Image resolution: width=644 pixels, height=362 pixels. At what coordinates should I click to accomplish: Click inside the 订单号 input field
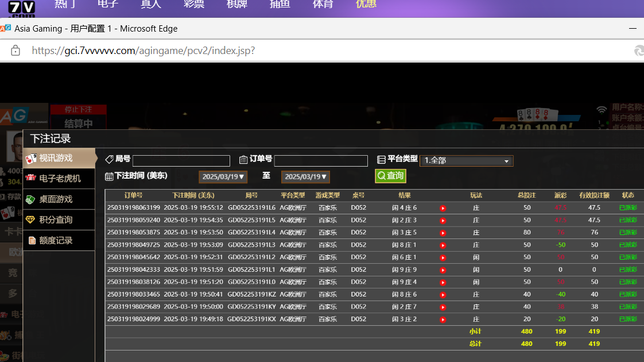tap(321, 161)
